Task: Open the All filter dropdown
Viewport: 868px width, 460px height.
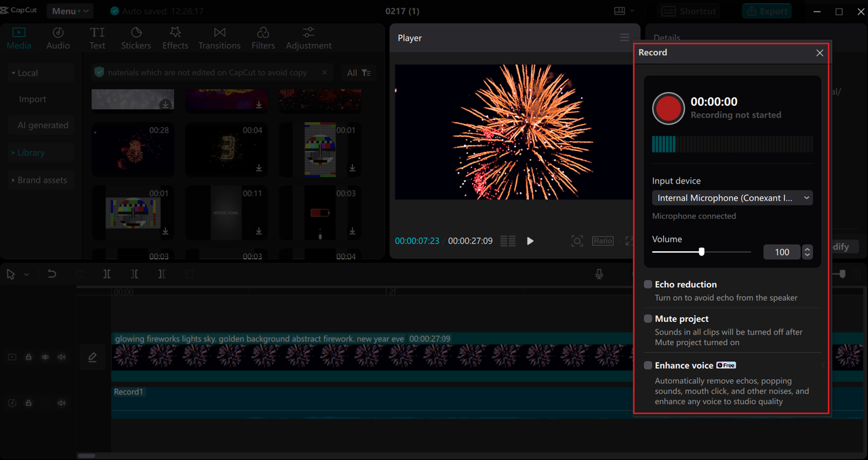Action: [359, 72]
